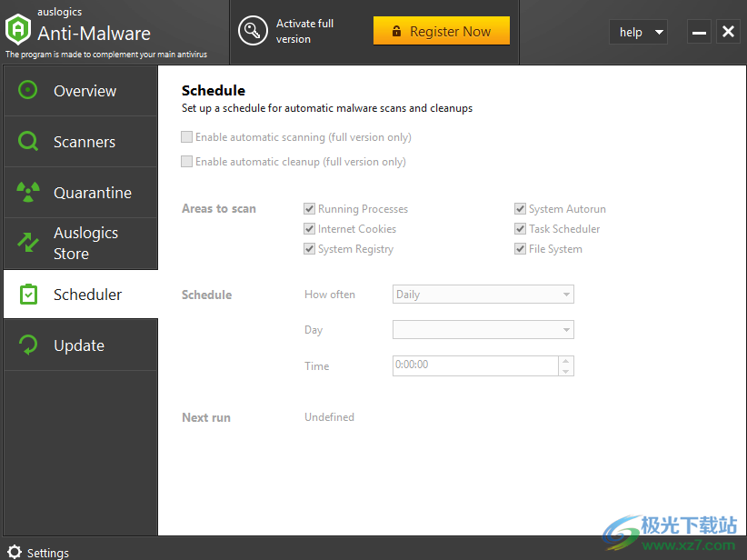Increase Time with the up spinner arrow
The image size is (747, 560).
tap(566, 361)
